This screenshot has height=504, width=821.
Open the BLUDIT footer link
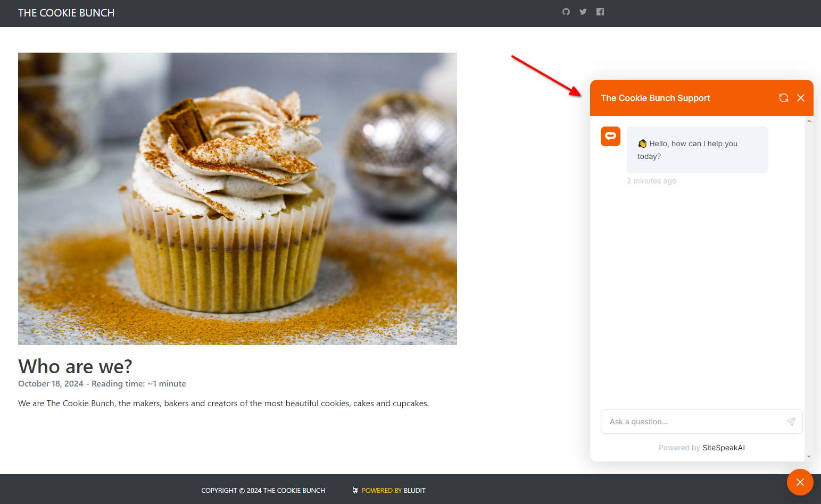[414, 490]
